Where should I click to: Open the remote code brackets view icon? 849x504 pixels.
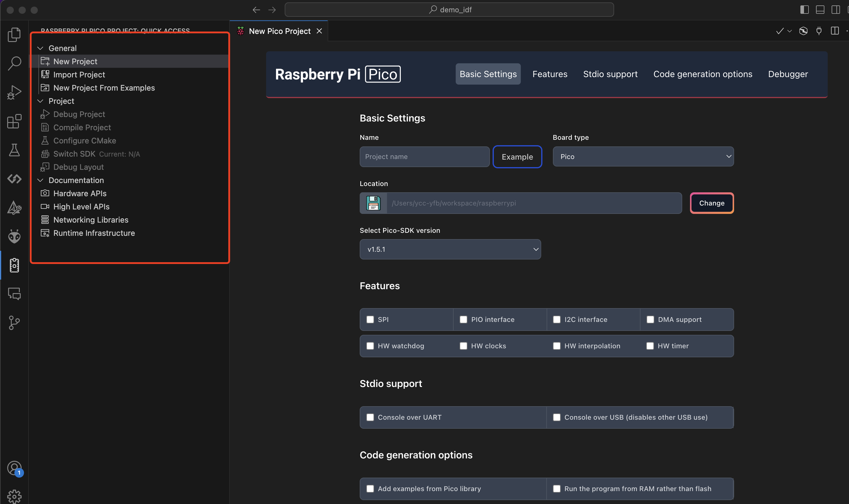[x=14, y=178]
